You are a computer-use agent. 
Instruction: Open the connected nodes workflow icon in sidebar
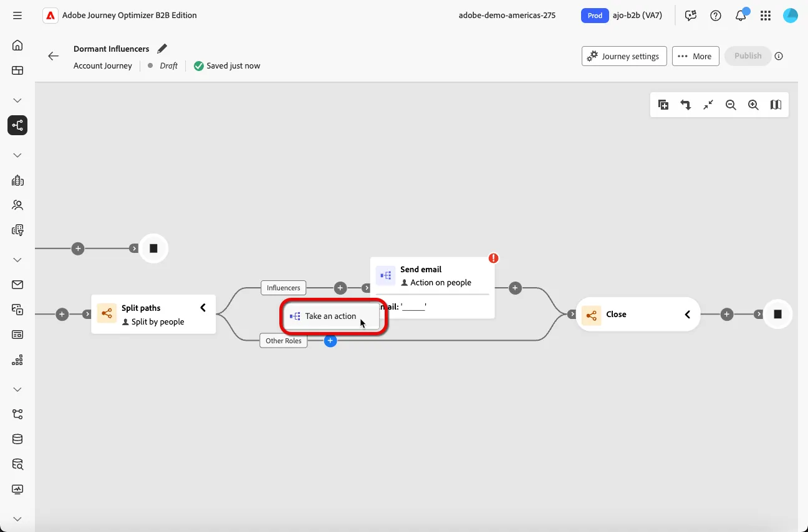(x=17, y=414)
